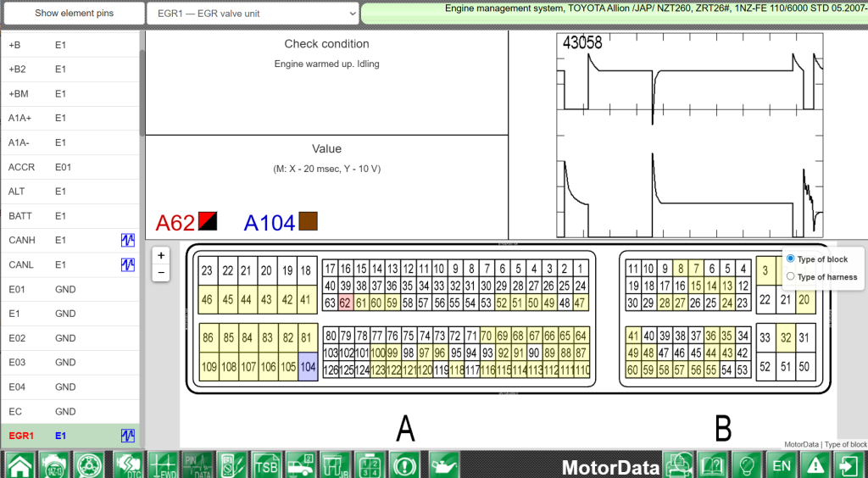
Task: Show waveform icon for CANH row
Action: 128,240
